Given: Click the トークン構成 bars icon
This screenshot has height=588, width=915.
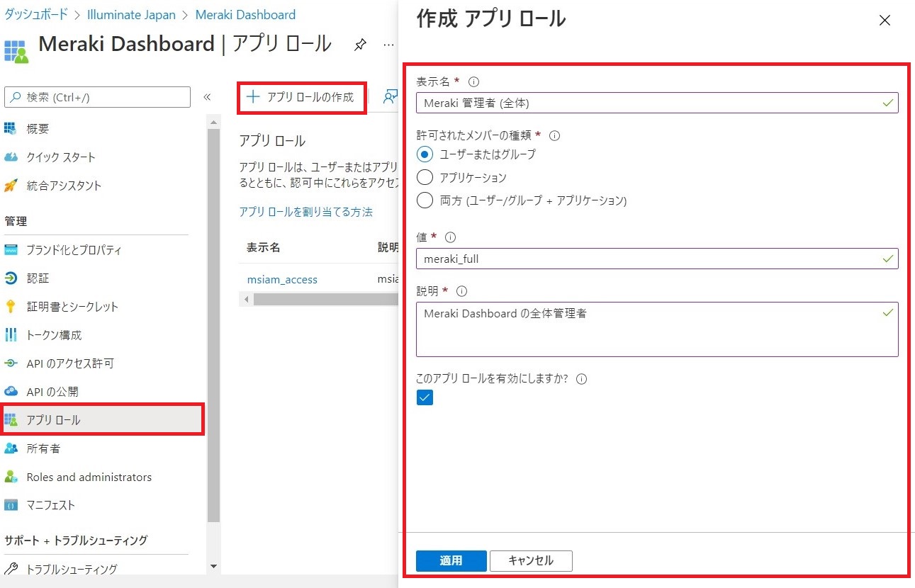Looking at the screenshot, I should tap(11, 335).
